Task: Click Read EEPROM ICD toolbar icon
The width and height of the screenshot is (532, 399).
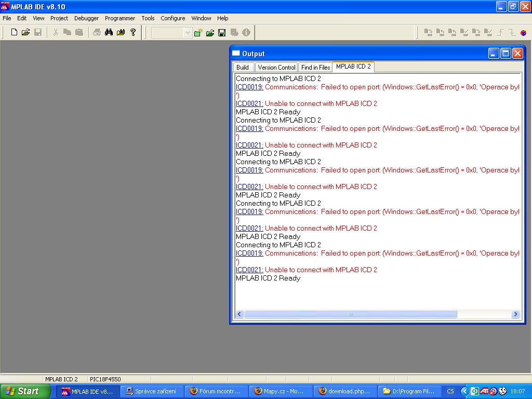Action: [x=452, y=33]
